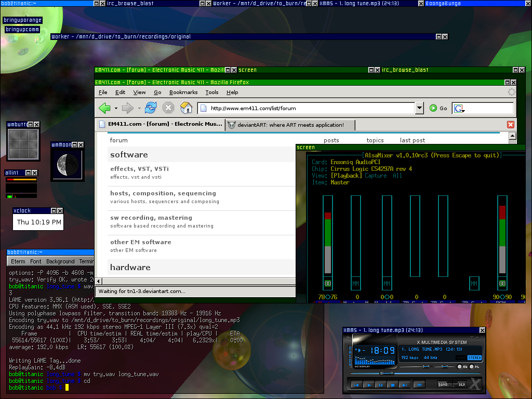Stop playback in XMMS
Viewport: 532px width, 399px height.
click(393, 385)
